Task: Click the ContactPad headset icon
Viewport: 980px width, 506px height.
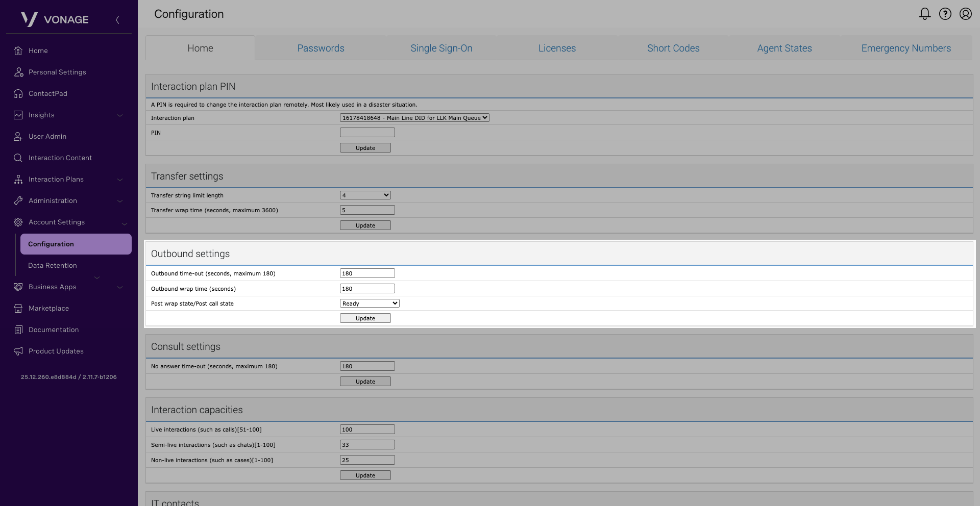Action: pos(18,94)
